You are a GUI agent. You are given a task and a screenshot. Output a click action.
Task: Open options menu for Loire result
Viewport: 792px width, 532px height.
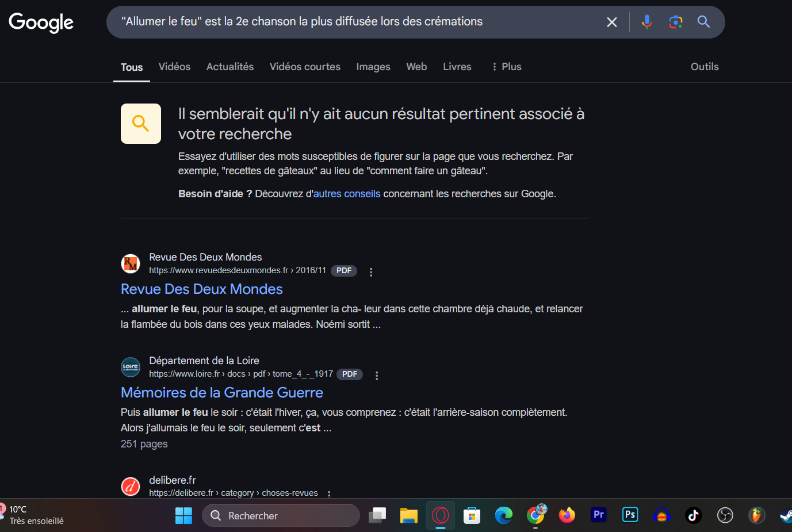coord(377,376)
